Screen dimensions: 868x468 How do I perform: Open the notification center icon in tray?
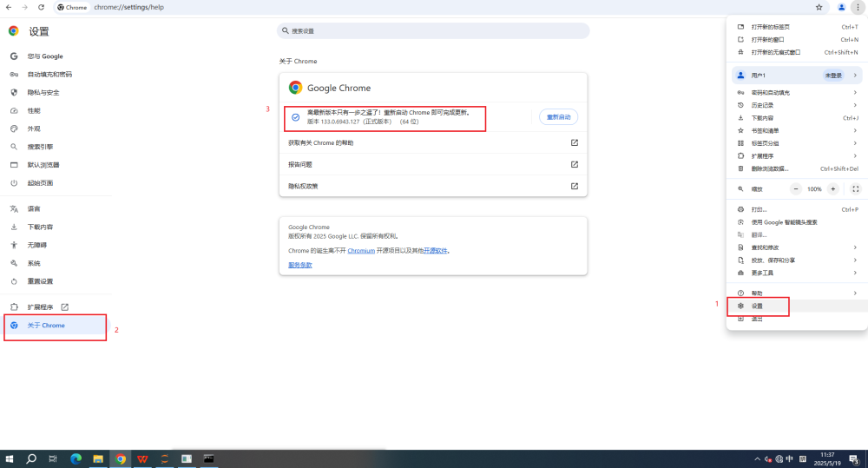(x=853, y=458)
